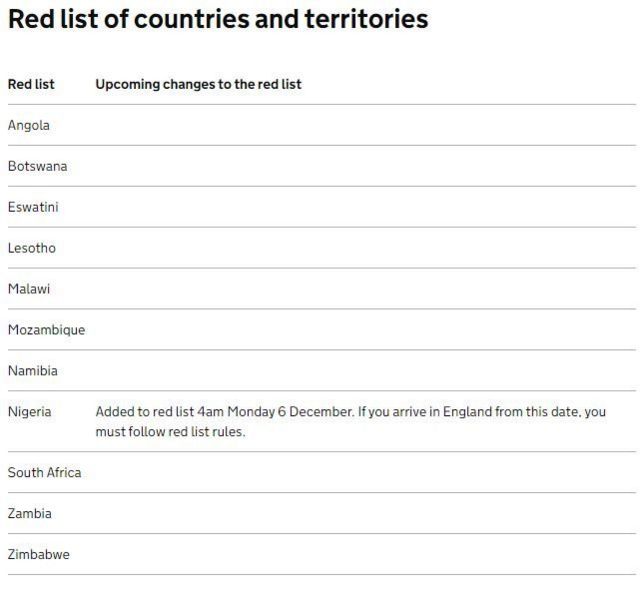Click 'Upcoming changes to the red list' header
The width and height of the screenshot is (640, 589).
coord(198,84)
